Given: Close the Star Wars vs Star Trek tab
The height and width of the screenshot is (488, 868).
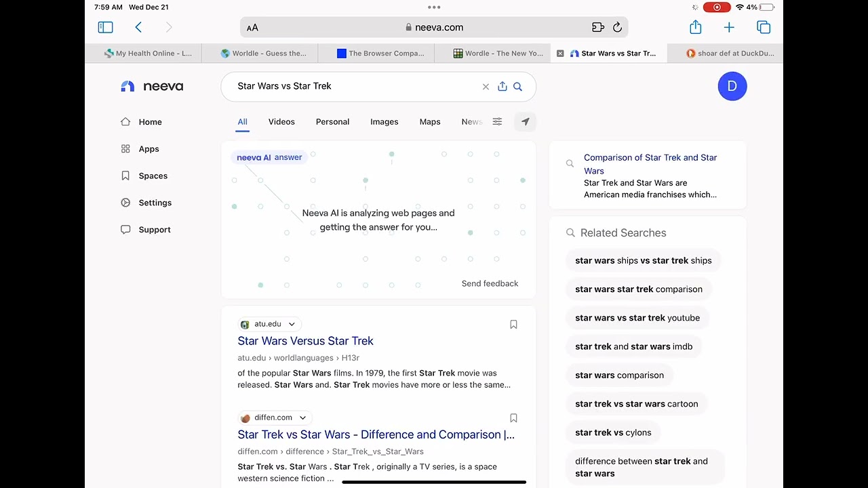Looking at the screenshot, I should pos(560,54).
